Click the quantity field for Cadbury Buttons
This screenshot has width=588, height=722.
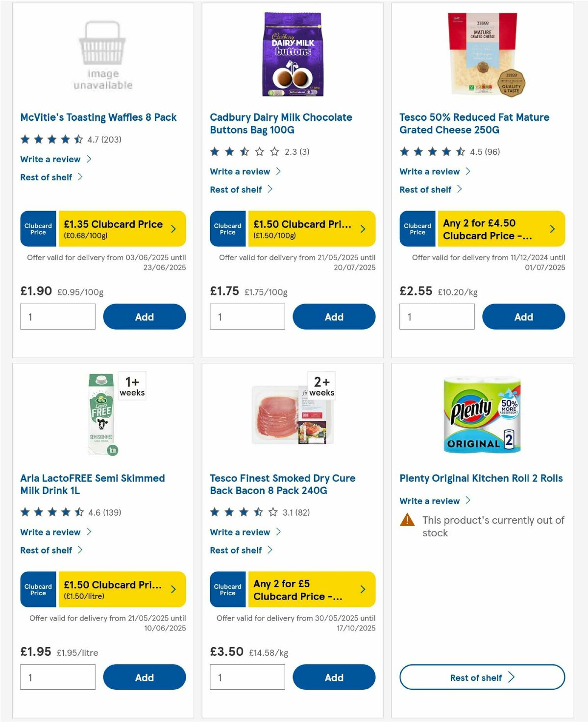247,316
